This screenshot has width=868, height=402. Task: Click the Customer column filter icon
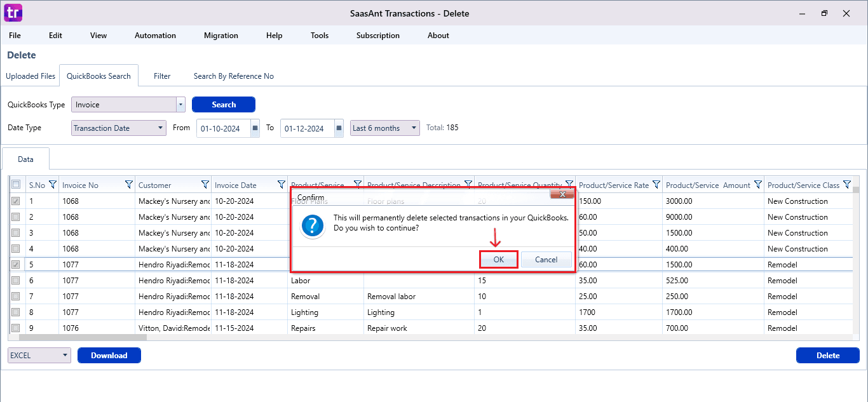pos(205,185)
